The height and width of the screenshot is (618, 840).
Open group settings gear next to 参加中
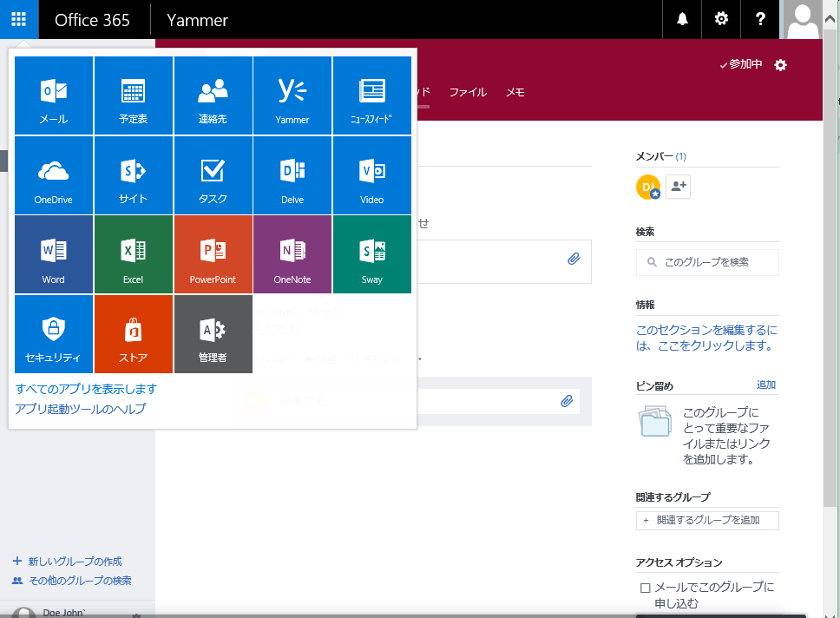click(x=780, y=65)
